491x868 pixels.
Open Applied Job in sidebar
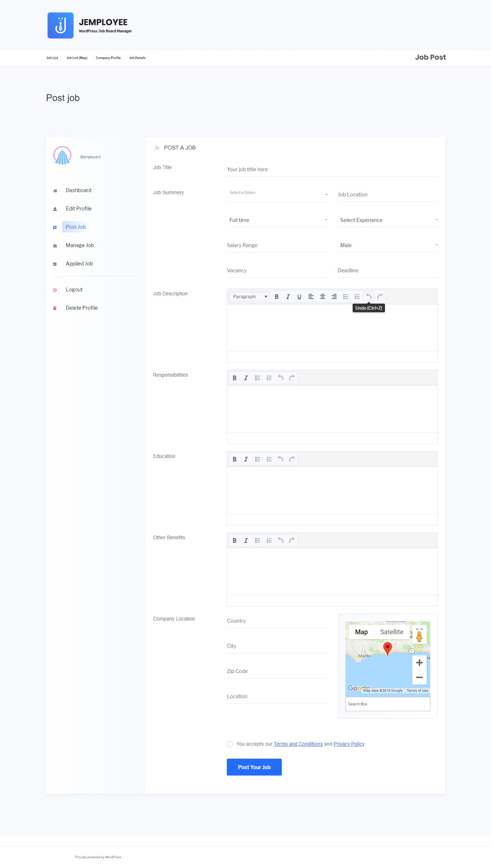pos(79,264)
